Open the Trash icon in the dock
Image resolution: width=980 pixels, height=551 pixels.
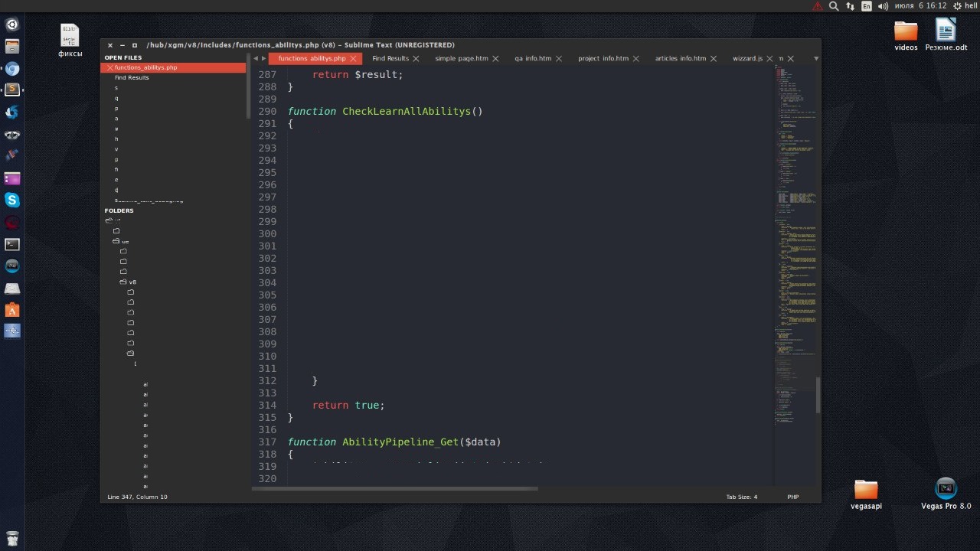pos(12,538)
